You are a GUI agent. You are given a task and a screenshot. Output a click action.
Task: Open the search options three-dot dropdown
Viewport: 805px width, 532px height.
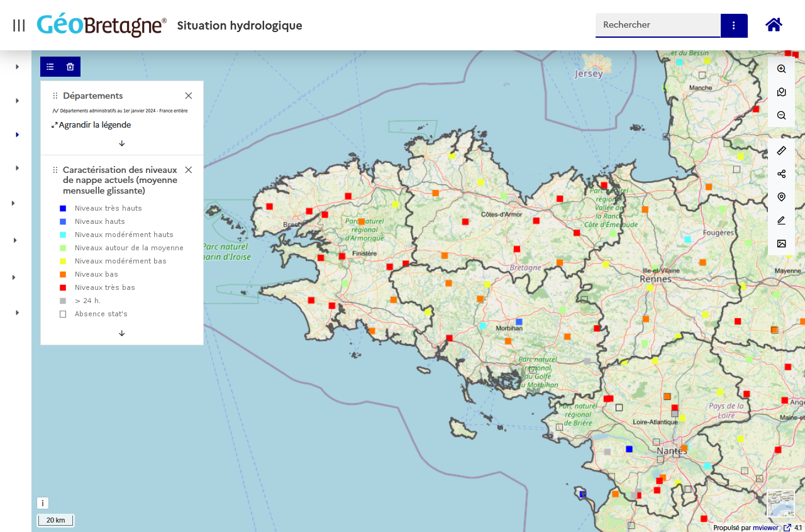click(734, 25)
